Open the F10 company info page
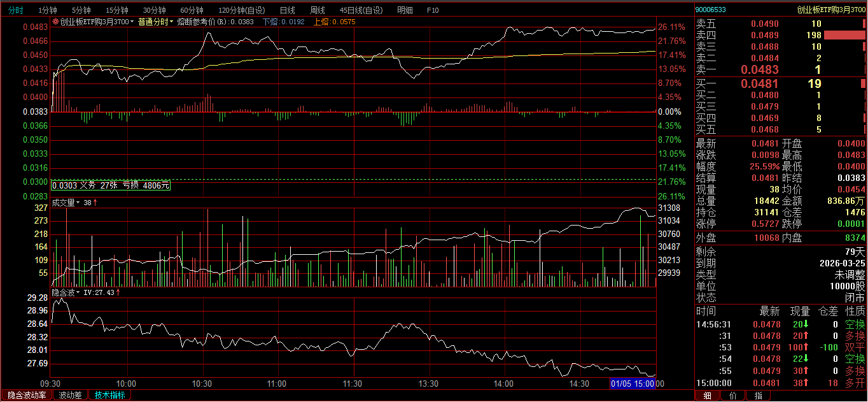Image resolution: width=868 pixels, height=402 pixels. (x=433, y=10)
